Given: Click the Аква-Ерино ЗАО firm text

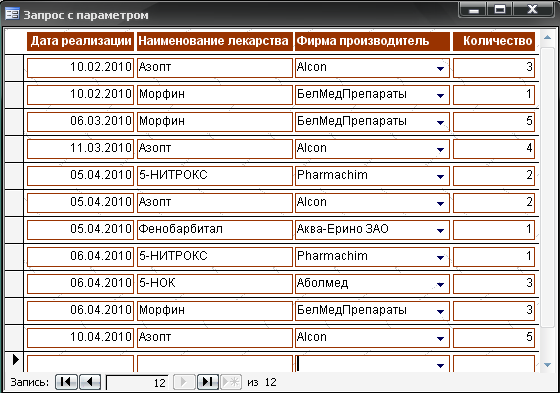Looking at the screenshot, I should (x=342, y=229).
